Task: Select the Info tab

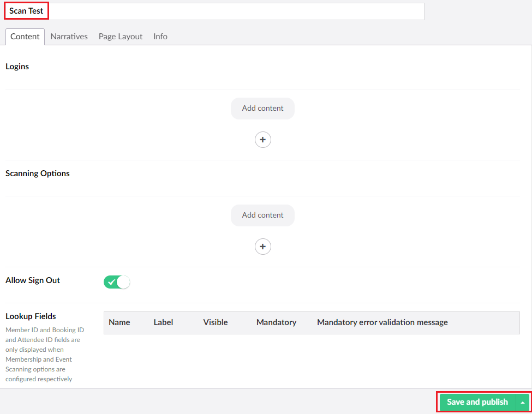Action: click(160, 37)
